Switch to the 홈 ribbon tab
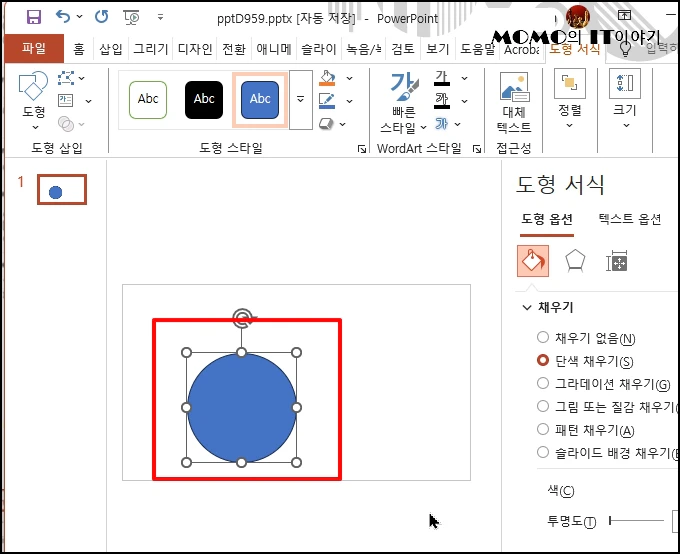The height and width of the screenshot is (554, 680). click(79, 49)
